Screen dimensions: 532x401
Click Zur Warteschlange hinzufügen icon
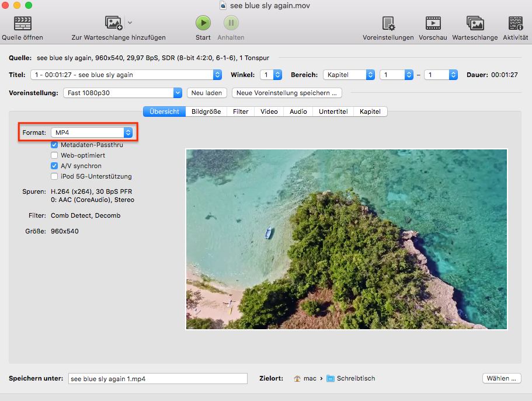point(113,23)
